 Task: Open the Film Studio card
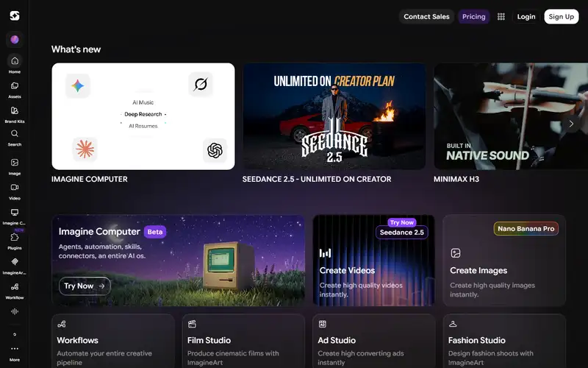(x=243, y=341)
